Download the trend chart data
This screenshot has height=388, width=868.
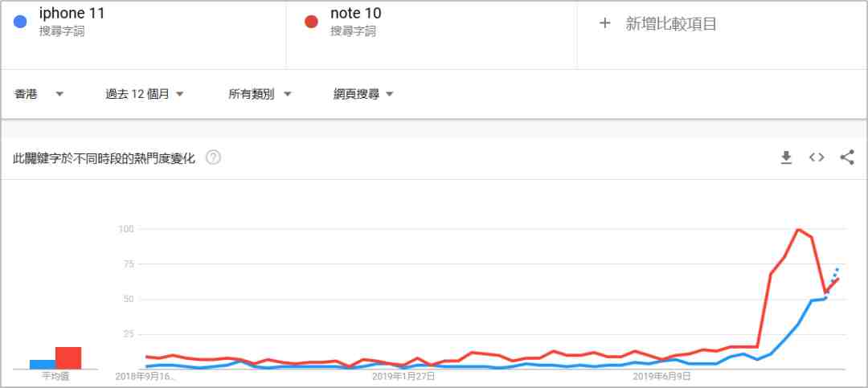click(786, 157)
